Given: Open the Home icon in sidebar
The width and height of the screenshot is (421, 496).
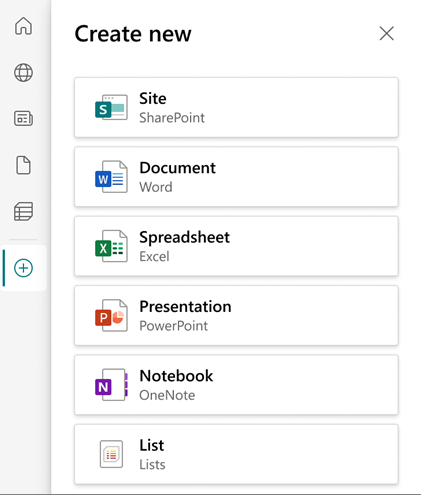Looking at the screenshot, I should 23,26.
